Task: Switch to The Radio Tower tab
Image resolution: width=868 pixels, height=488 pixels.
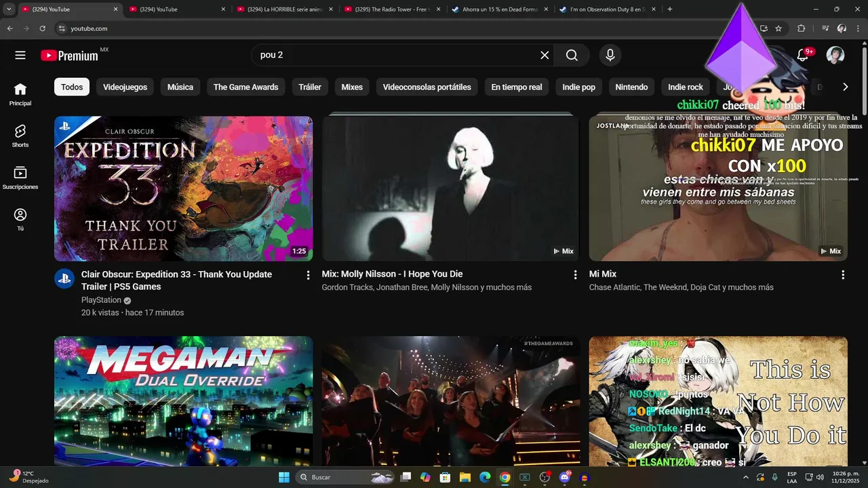Action: click(x=393, y=9)
